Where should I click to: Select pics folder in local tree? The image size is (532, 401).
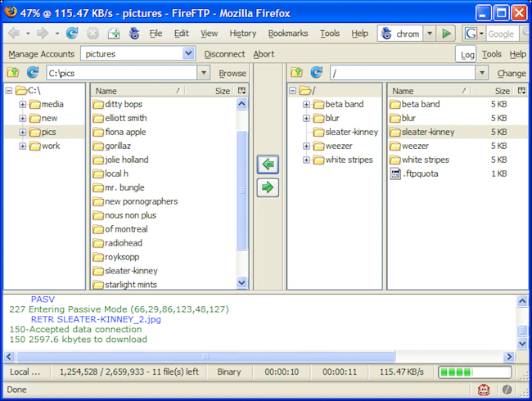click(48, 132)
